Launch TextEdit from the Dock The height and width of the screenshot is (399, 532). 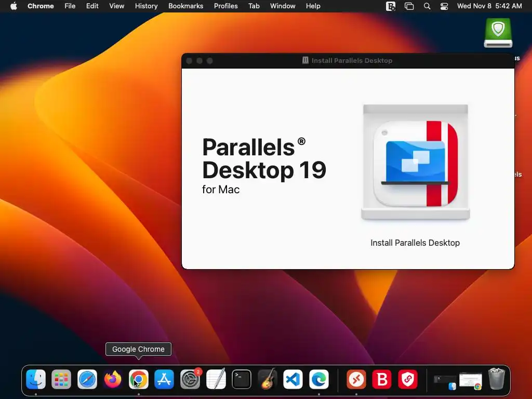[x=216, y=379]
